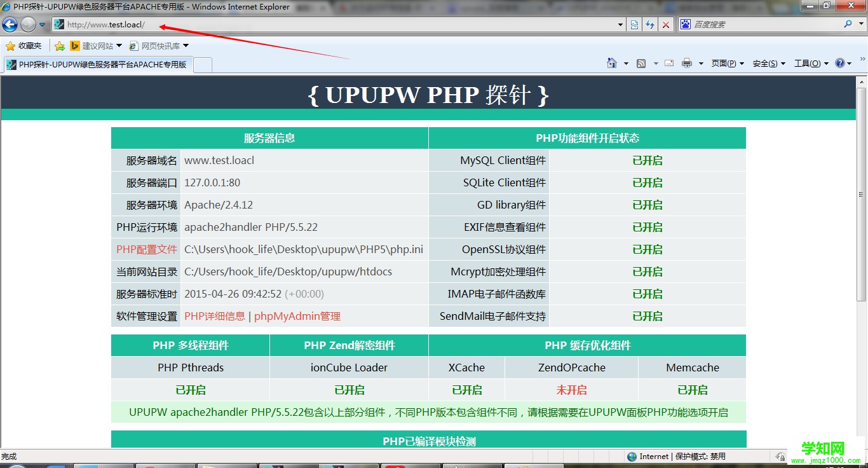This screenshot has width=868, height=468.
Task: Click the XCache cell
Action: click(x=466, y=368)
